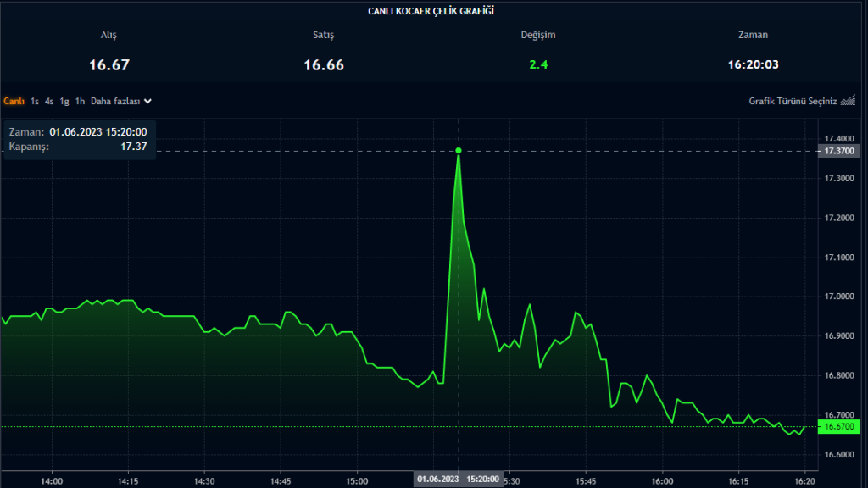This screenshot has width=868, height=488.
Task: Click the Satış price value 16.66
Action: (324, 64)
